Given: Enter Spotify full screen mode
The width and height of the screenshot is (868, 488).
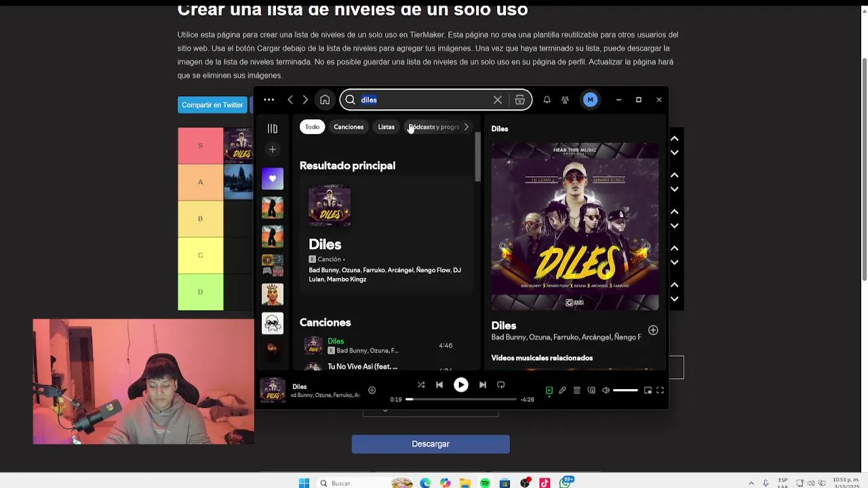Looking at the screenshot, I should (660, 390).
